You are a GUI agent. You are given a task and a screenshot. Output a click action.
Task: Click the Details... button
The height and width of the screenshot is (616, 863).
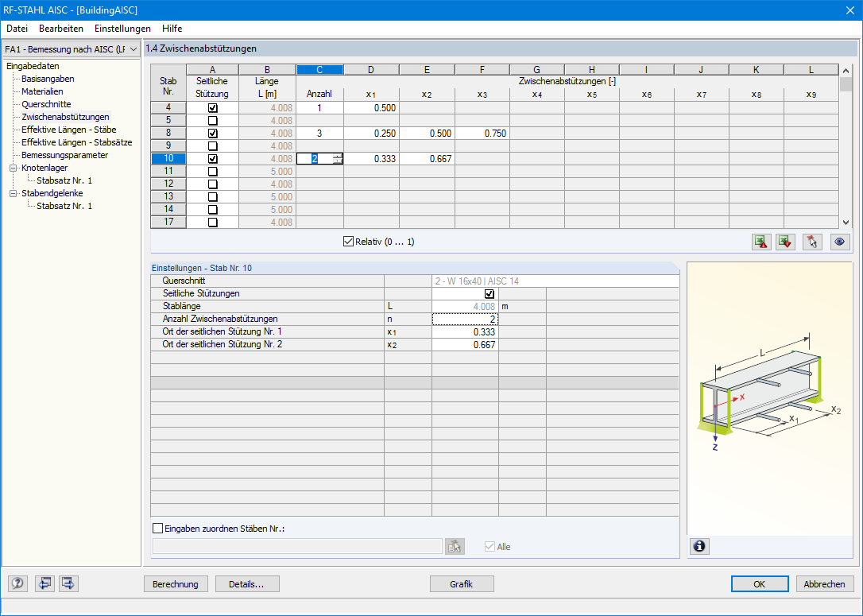[247, 584]
